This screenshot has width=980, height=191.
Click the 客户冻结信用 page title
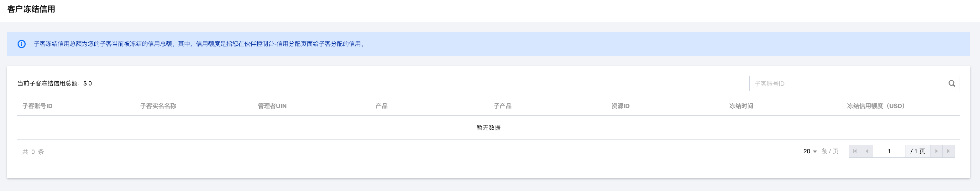(31, 9)
